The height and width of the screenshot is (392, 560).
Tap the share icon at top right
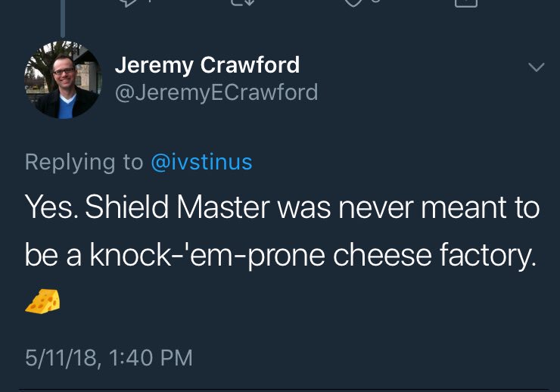465,2
